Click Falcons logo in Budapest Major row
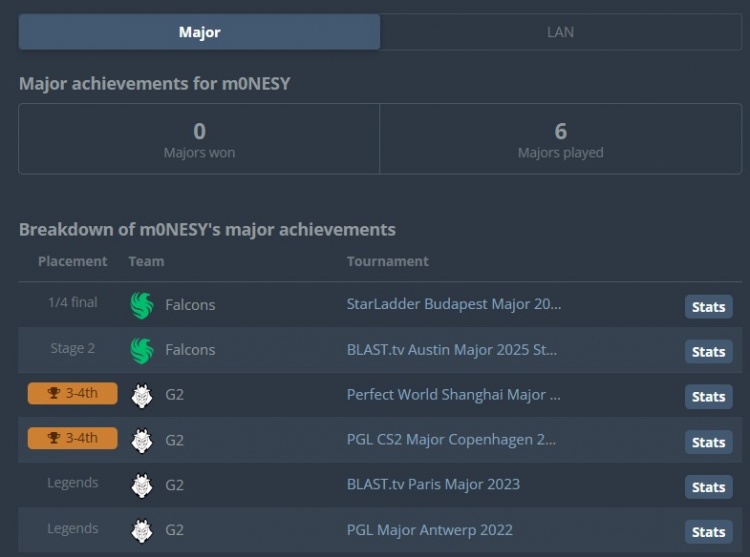The height and width of the screenshot is (557, 750). coord(142,305)
